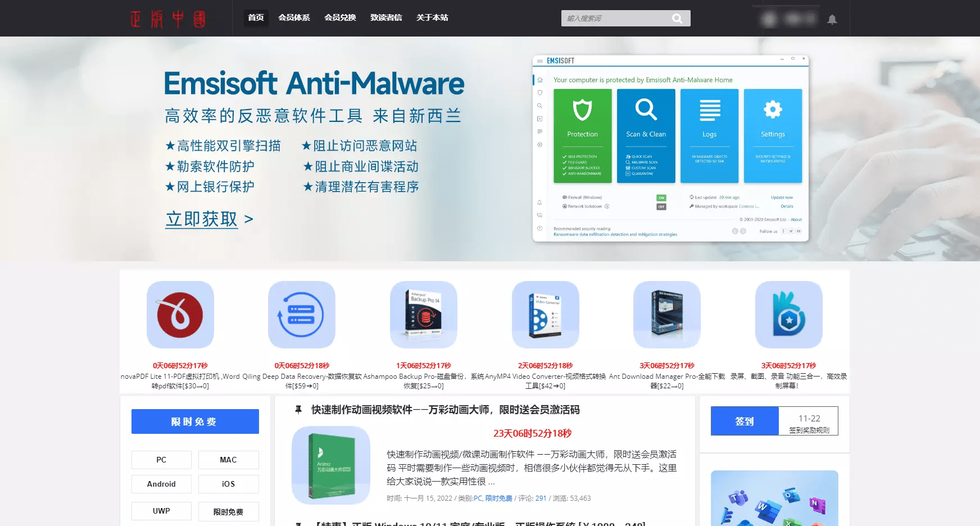
Task: Click the Settings tile in Emsisoft banner
Action: (773, 136)
